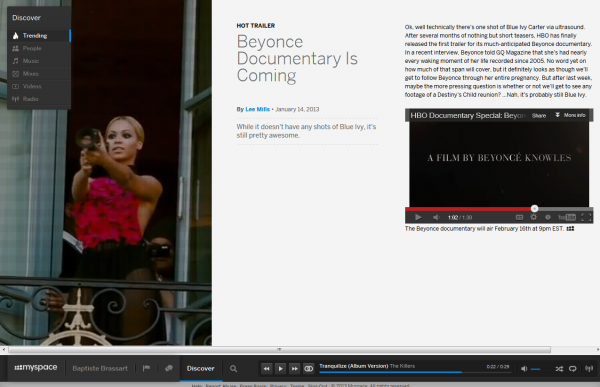Click the Tranquilize (Album Version) song title
Screen dimensions: 600x387
click(x=354, y=366)
